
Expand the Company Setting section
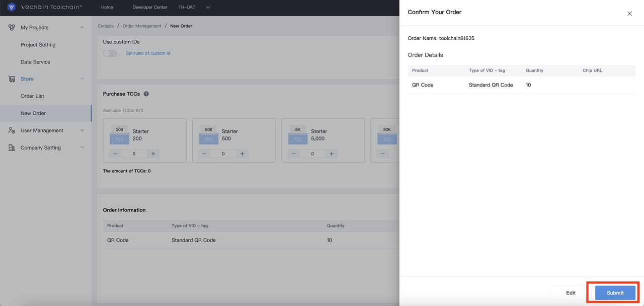[x=82, y=147]
